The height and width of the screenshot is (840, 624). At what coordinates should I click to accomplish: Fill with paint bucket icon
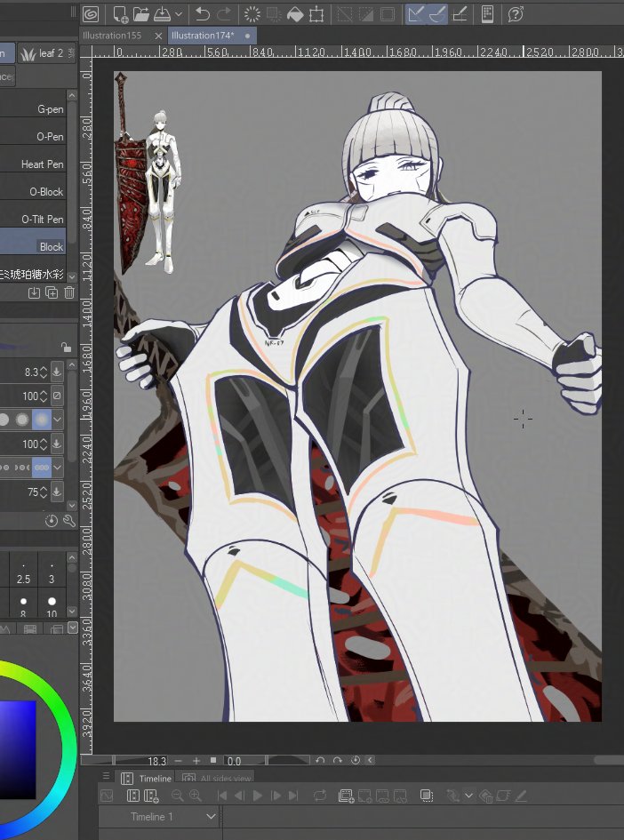pyautogui.click(x=295, y=14)
